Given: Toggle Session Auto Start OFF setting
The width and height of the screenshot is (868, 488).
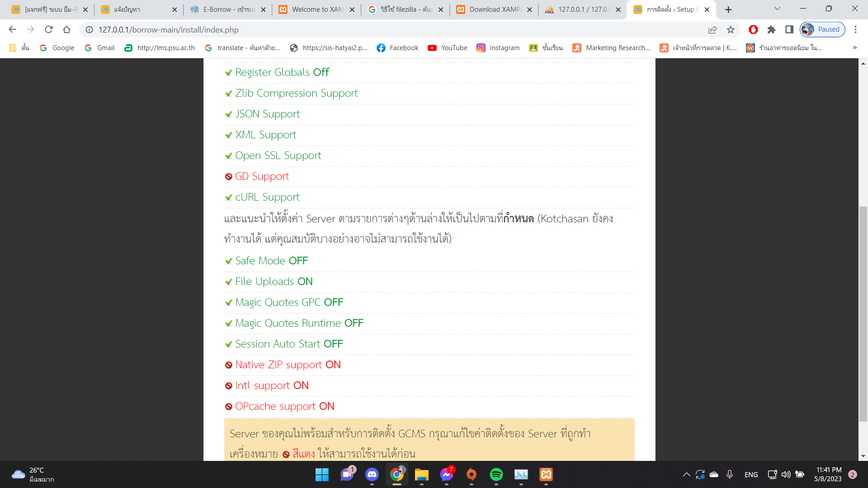Looking at the screenshot, I should pos(288,344).
